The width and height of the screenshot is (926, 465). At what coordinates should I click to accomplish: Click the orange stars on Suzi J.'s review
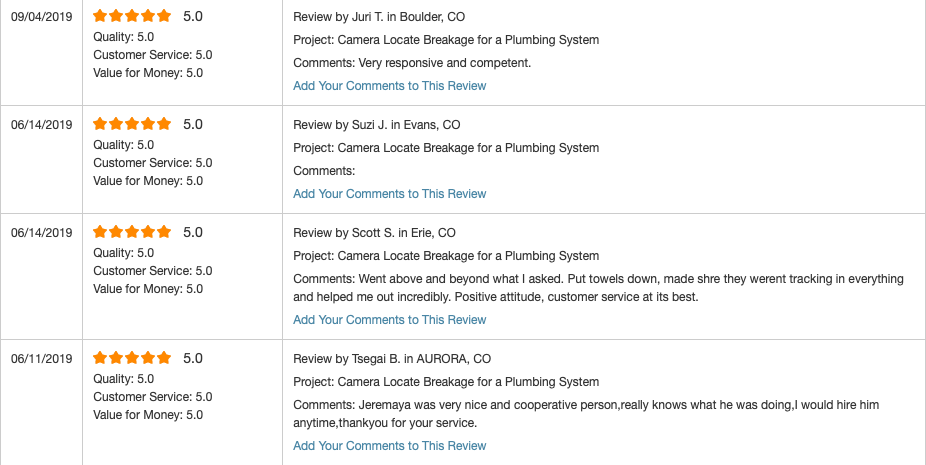click(132, 125)
